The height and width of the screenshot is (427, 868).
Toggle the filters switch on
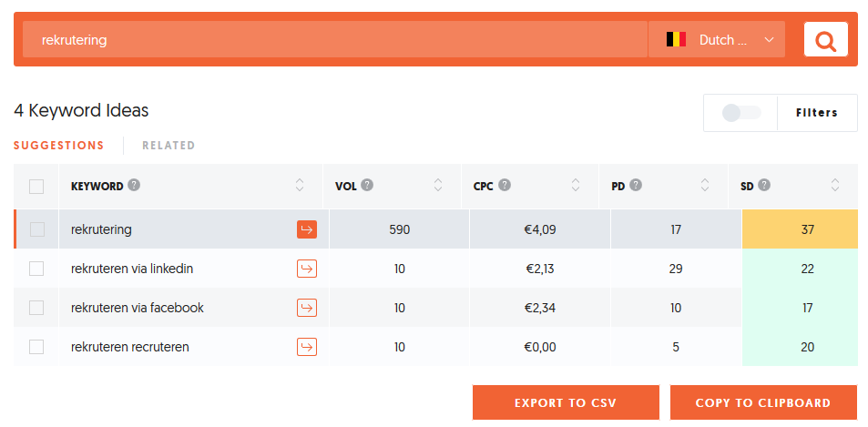tap(741, 113)
